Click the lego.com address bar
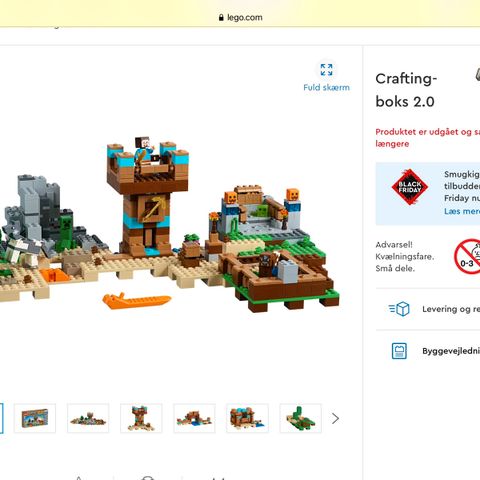Image resolution: width=480 pixels, height=480 pixels. pos(240,18)
